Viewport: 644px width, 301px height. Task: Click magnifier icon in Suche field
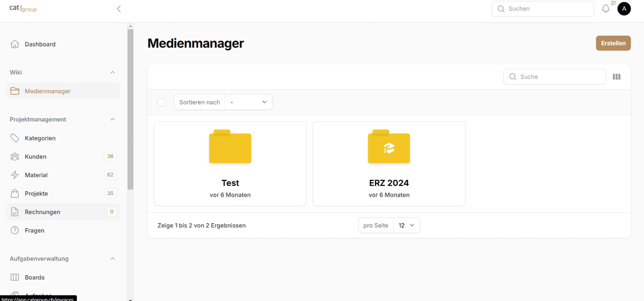(513, 77)
